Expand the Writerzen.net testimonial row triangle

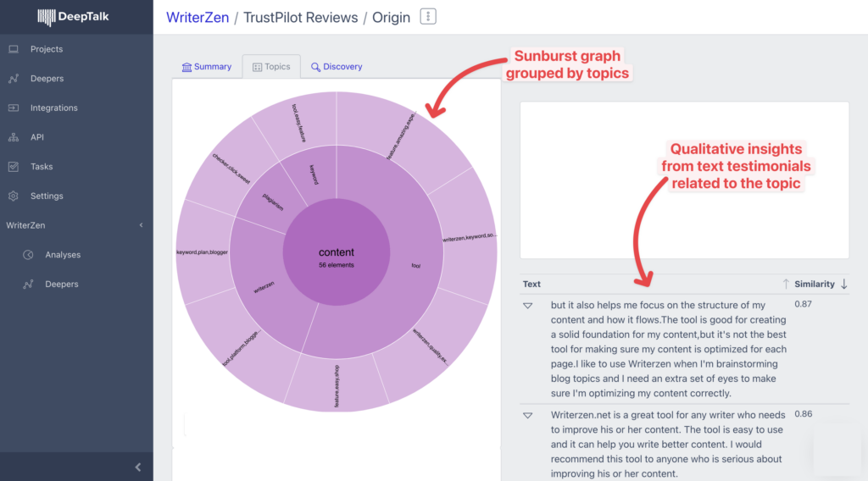pyautogui.click(x=527, y=415)
